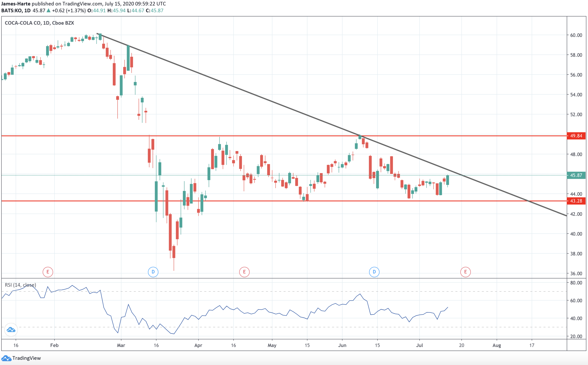Click the 45.87 current price tag
The height and width of the screenshot is (365, 588).
point(577,176)
